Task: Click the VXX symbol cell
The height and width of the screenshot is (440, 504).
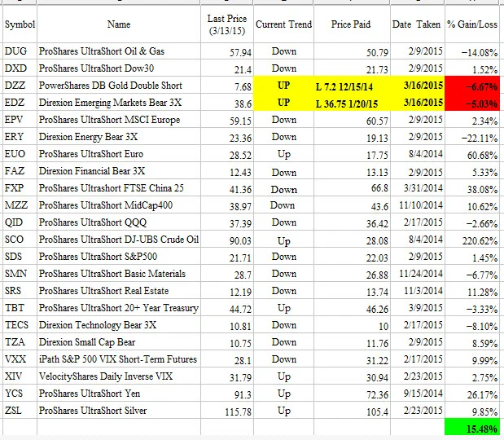Action: 20,359
